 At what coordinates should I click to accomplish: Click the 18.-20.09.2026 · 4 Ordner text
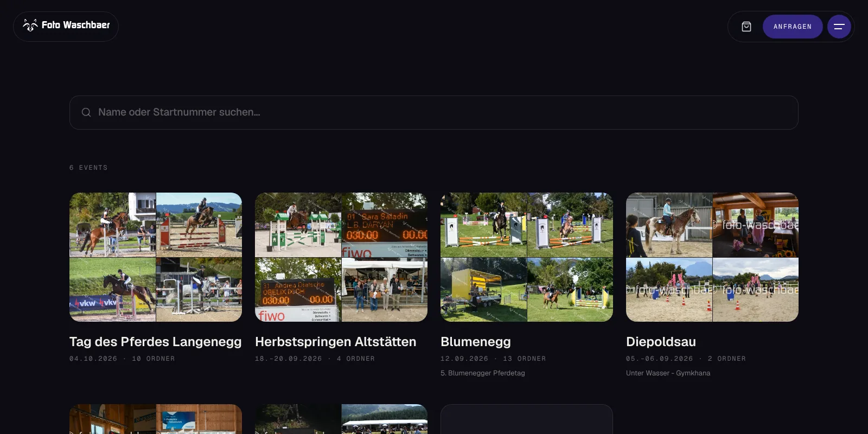[x=315, y=359]
